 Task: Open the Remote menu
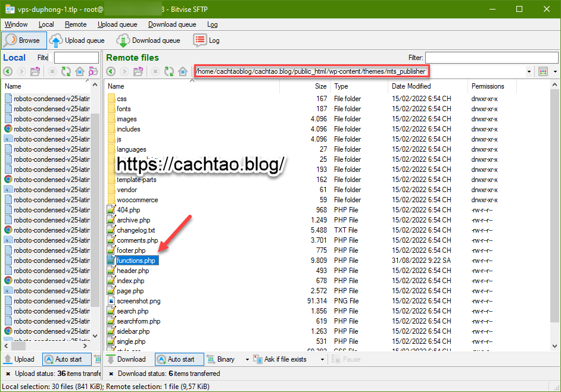(x=76, y=24)
